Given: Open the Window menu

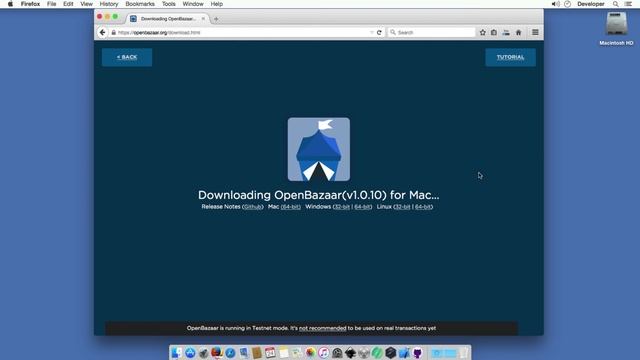Looking at the screenshot, I should tap(193, 4).
